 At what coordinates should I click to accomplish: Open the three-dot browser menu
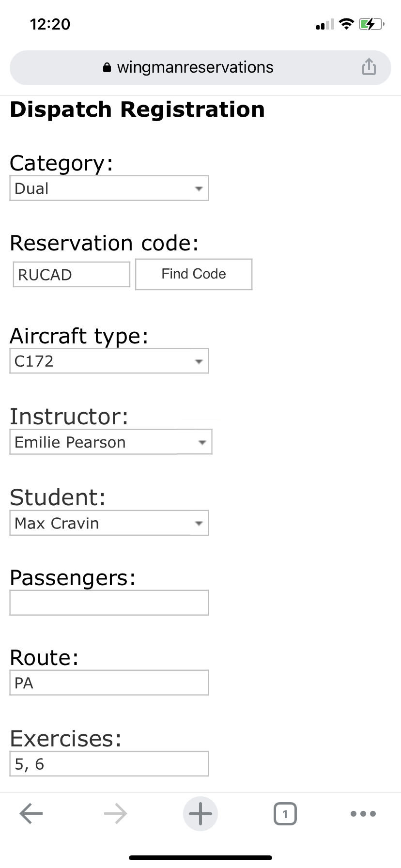coord(363,813)
